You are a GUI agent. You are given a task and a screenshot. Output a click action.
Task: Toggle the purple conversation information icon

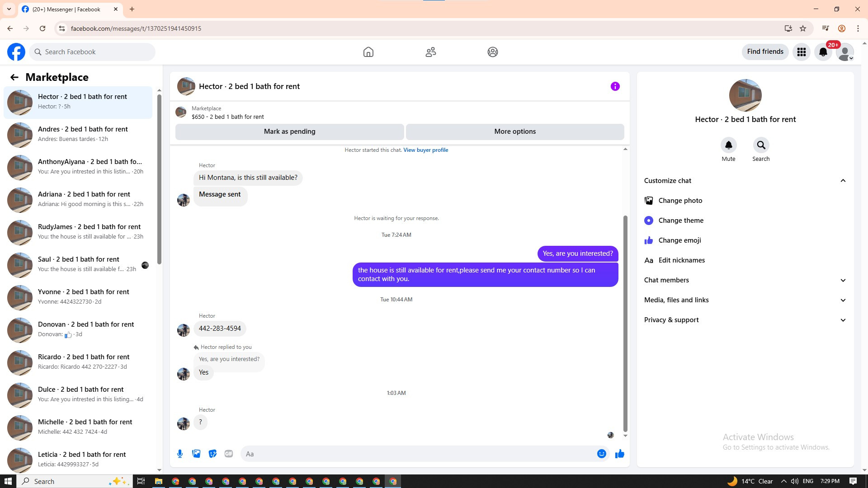pyautogui.click(x=615, y=86)
